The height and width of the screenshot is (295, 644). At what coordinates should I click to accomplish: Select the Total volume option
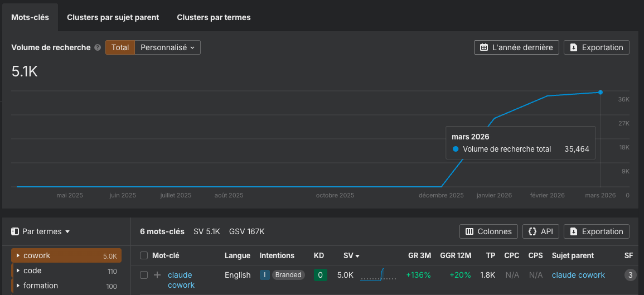tap(120, 47)
